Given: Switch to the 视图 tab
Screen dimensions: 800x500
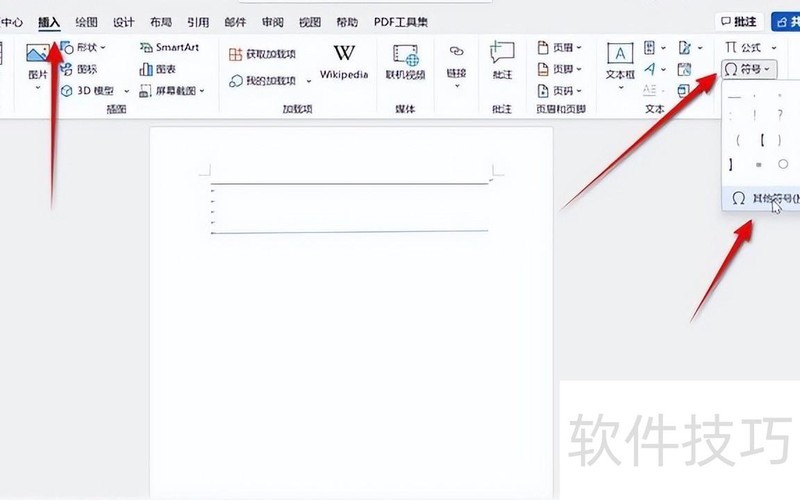Looking at the screenshot, I should 310,22.
